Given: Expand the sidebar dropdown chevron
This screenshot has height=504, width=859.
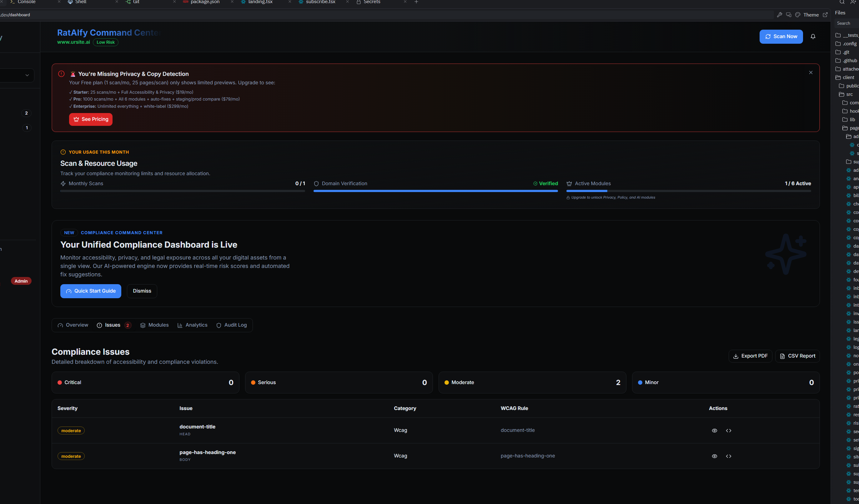Looking at the screenshot, I should (27, 75).
